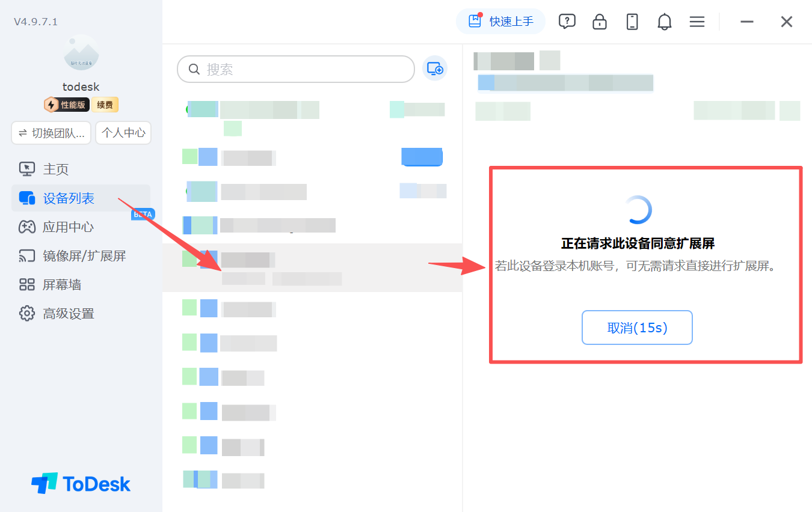Open the help question-mark icon
Image resolution: width=812 pixels, height=512 pixels.
pyautogui.click(x=567, y=22)
